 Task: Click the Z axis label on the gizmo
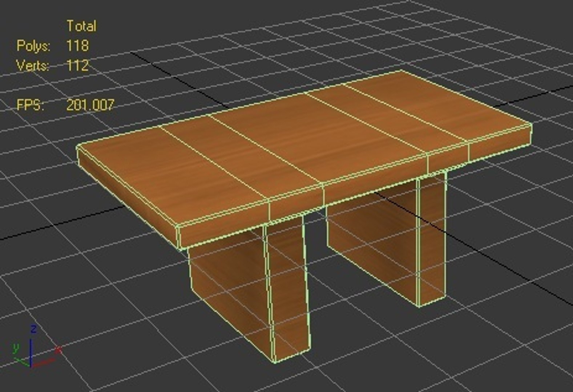pos(33,329)
